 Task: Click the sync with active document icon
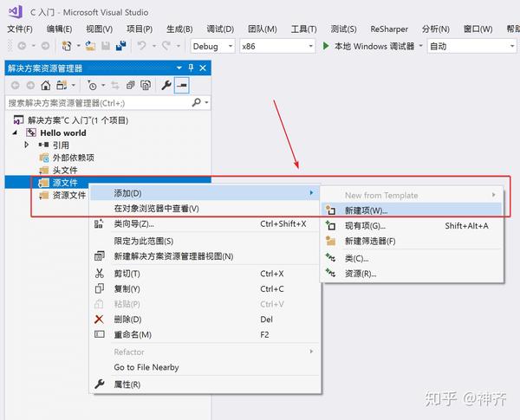tap(115, 86)
